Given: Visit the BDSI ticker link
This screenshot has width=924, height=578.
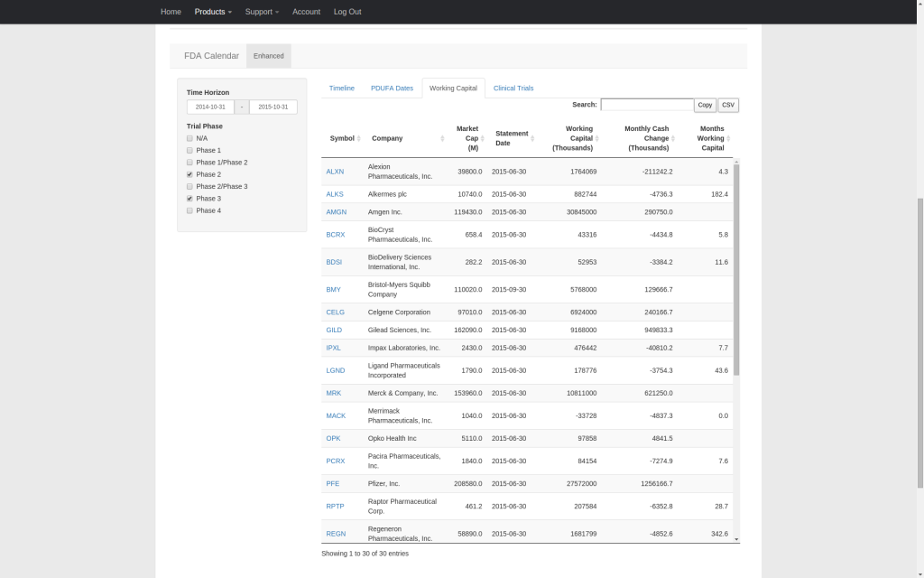Looking at the screenshot, I should click(334, 262).
